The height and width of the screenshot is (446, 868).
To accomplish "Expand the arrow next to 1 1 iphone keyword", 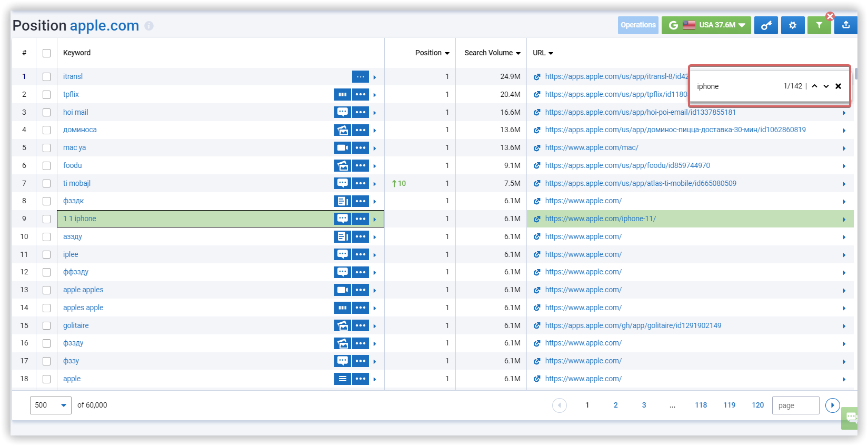I will click(375, 220).
